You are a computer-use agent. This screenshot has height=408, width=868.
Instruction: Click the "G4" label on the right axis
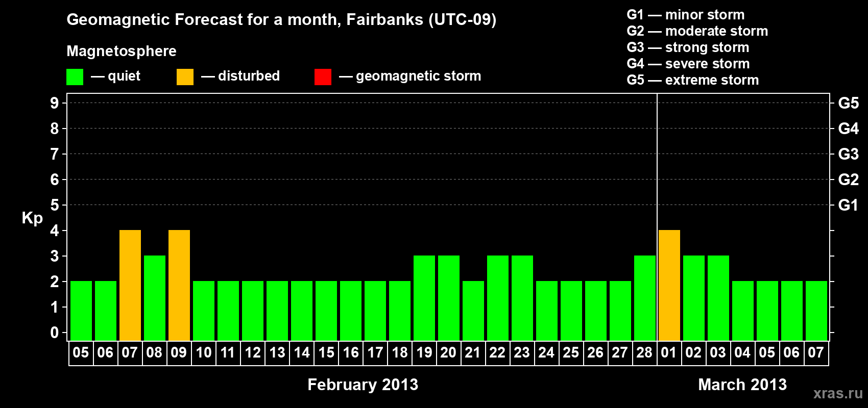[x=848, y=129]
